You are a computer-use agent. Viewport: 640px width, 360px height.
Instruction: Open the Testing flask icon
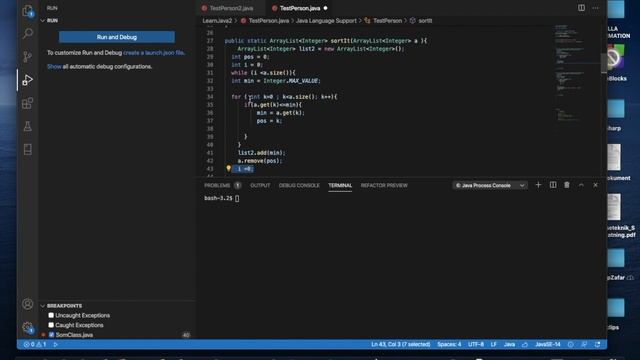tap(27, 126)
